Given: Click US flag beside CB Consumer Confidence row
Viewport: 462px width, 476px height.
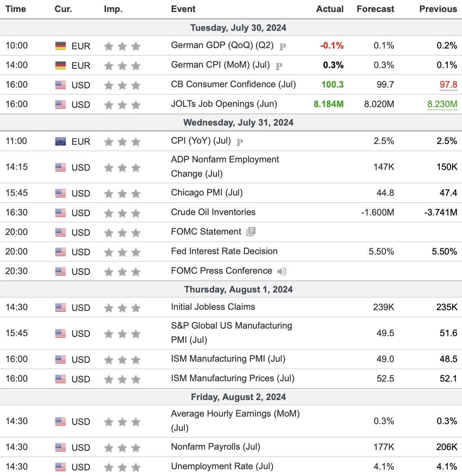Looking at the screenshot, I should tap(61, 85).
